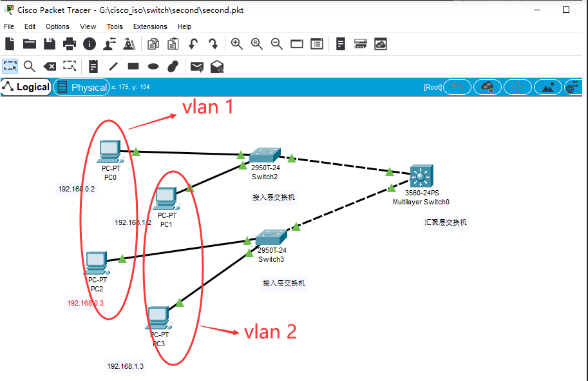Click the 192.168.1.2 address note

(x=133, y=222)
